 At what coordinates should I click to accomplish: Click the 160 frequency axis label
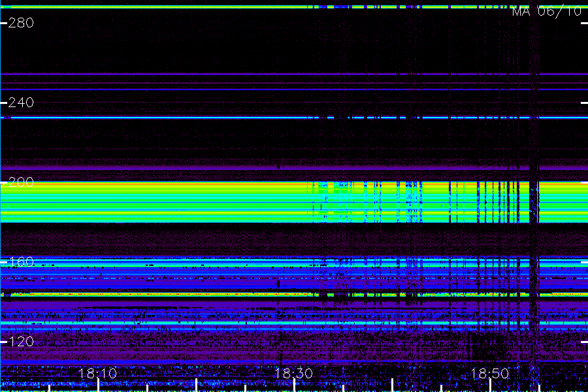coord(21,262)
